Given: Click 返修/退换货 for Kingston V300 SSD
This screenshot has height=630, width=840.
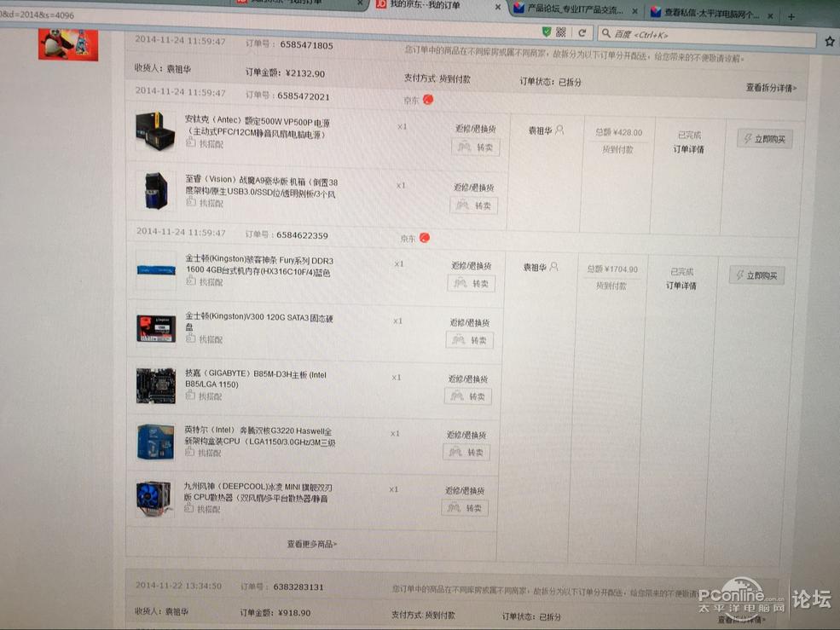Looking at the screenshot, I should click(x=469, y=322).
